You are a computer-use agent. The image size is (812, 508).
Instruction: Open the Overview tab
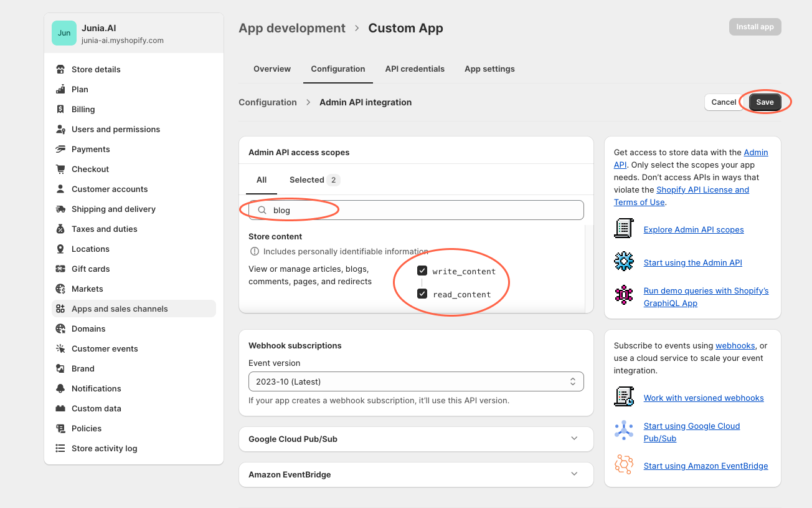click(272, 69)
